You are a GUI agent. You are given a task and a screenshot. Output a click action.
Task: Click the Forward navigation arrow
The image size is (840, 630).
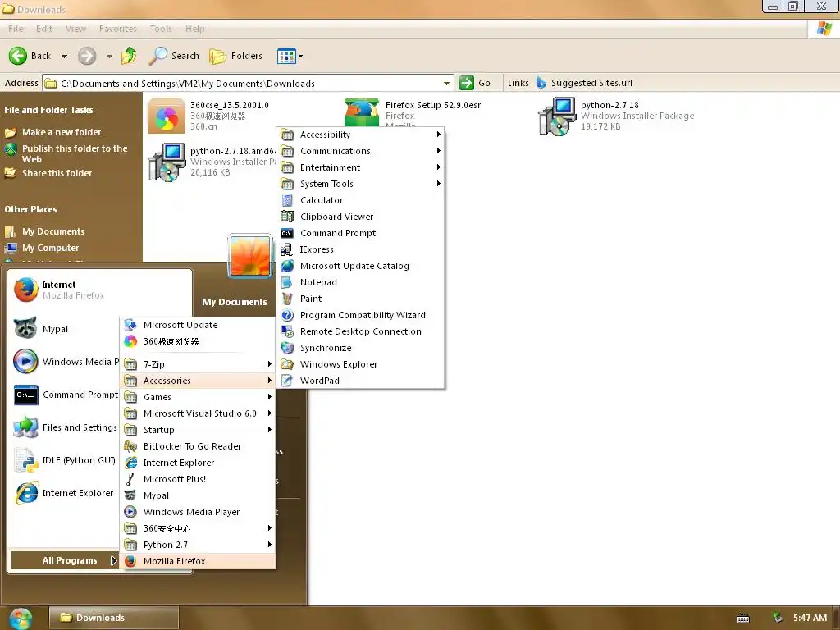87,56
